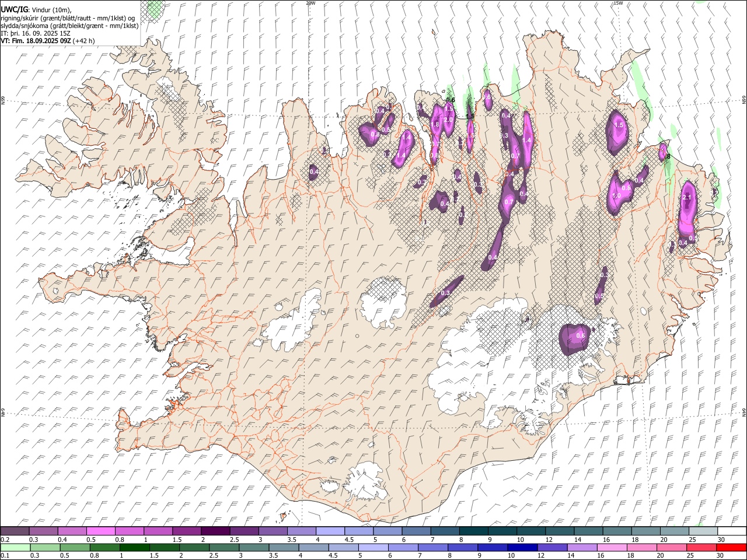The height and width of the screenshot is (560, 747).
Task: Choose the dark green rain swatch labelled 1
Action: [134, 547]
